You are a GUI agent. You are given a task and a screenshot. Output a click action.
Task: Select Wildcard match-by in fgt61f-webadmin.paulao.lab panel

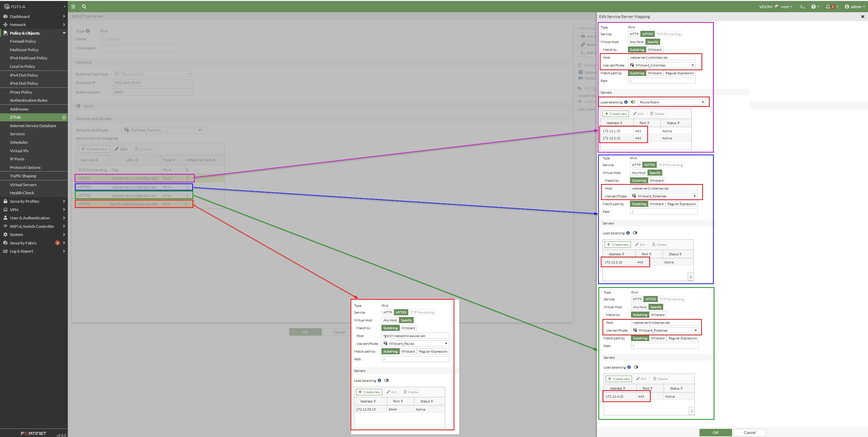click(x=408, y=328)
